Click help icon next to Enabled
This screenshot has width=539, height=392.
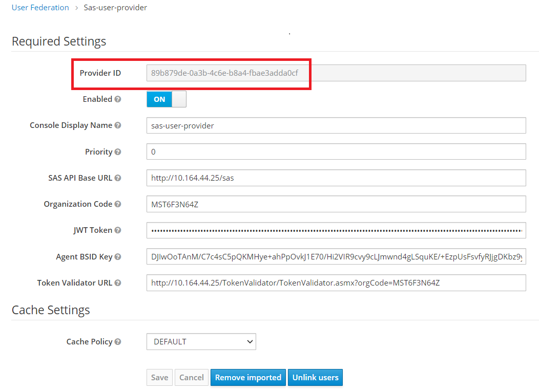[x=118, y=99]
